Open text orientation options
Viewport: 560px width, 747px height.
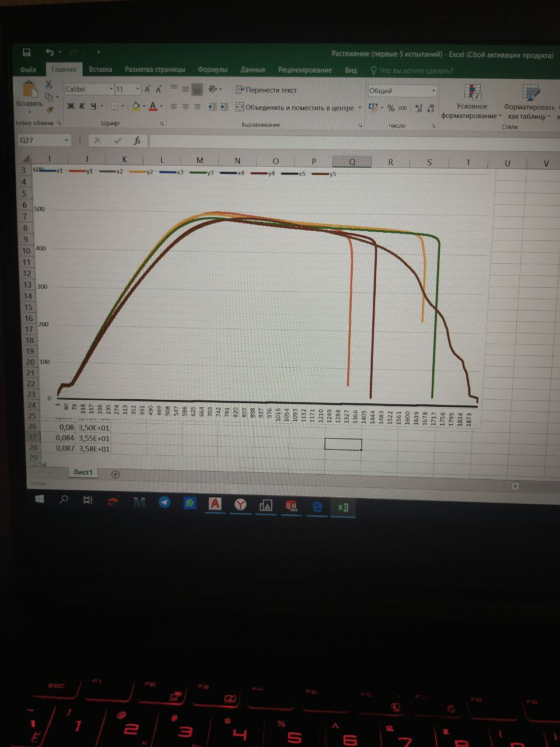pos(213,89)
